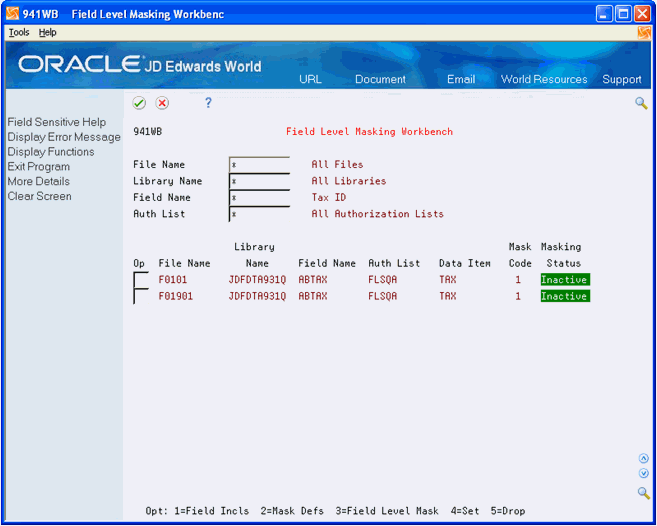The width and height of the screenshot is (657, 526).
Task: Click the Tax ID description text
Action: click(x=328, y=197)
